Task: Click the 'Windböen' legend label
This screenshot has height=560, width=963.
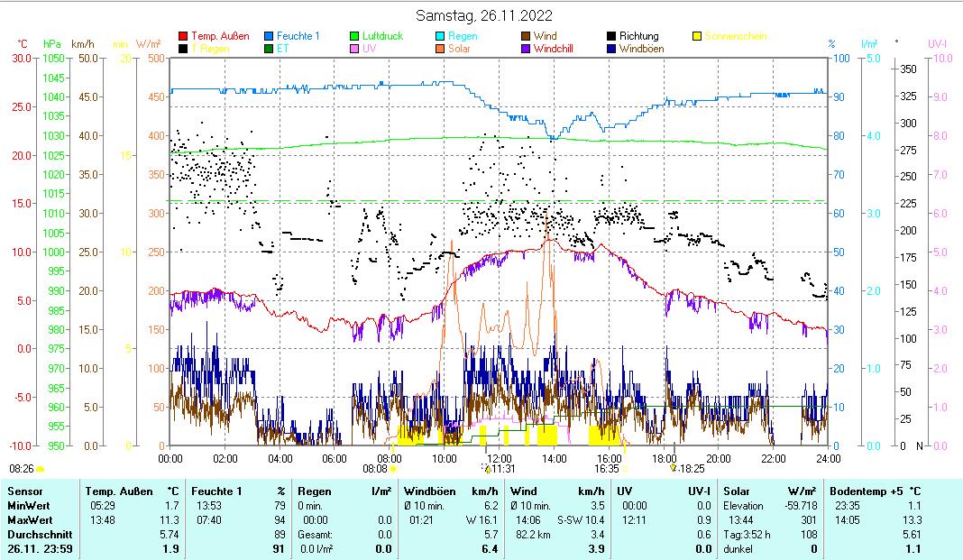Action: click(x=641, y=49)
